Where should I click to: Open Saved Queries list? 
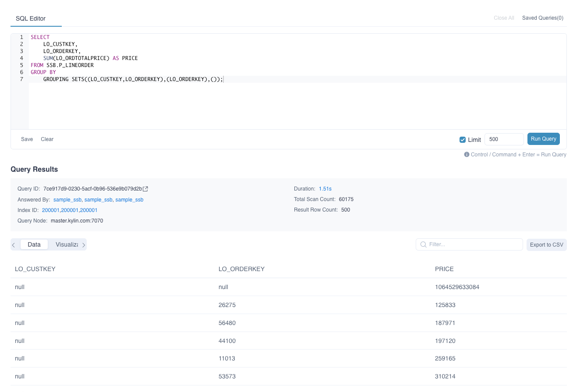tap(542, 18)
